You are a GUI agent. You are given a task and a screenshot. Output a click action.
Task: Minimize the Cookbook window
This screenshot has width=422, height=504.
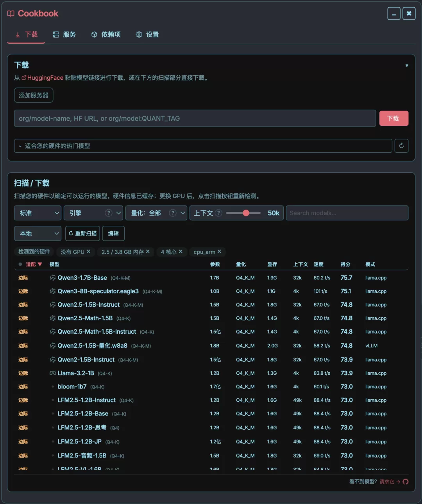[x=394, y=14]
